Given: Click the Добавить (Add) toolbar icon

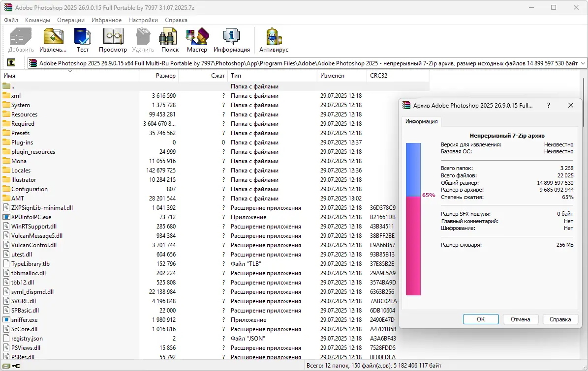Looking at the screenshot, I should tap(20, 39).
